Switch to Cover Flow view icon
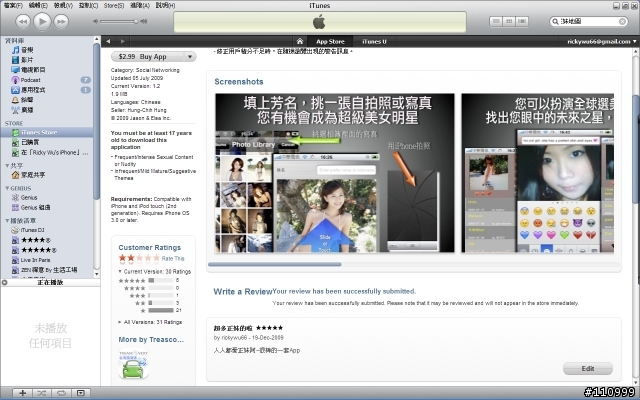This screenshot has width=640, height=400. point(522,21)
